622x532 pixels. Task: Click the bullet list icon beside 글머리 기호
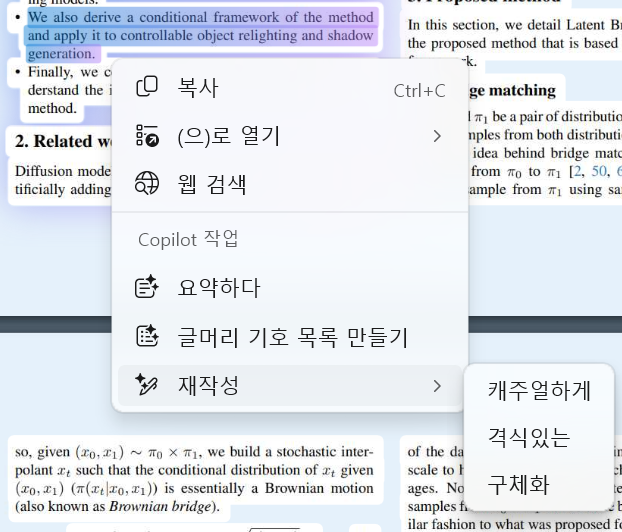coord(147,336)
